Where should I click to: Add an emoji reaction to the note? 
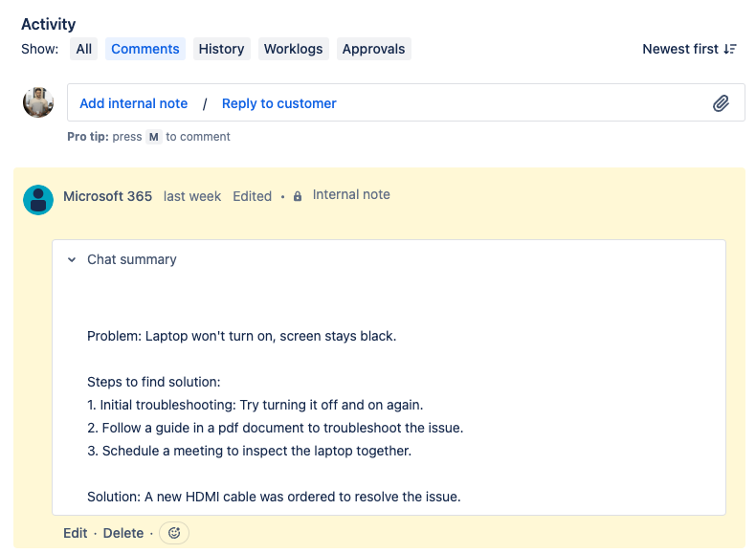[174, 533]
